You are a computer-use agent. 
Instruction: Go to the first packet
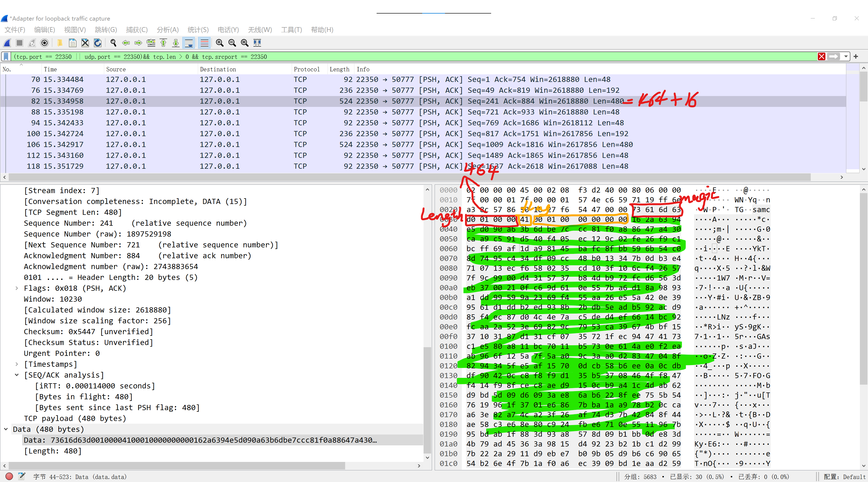[163, 43]
